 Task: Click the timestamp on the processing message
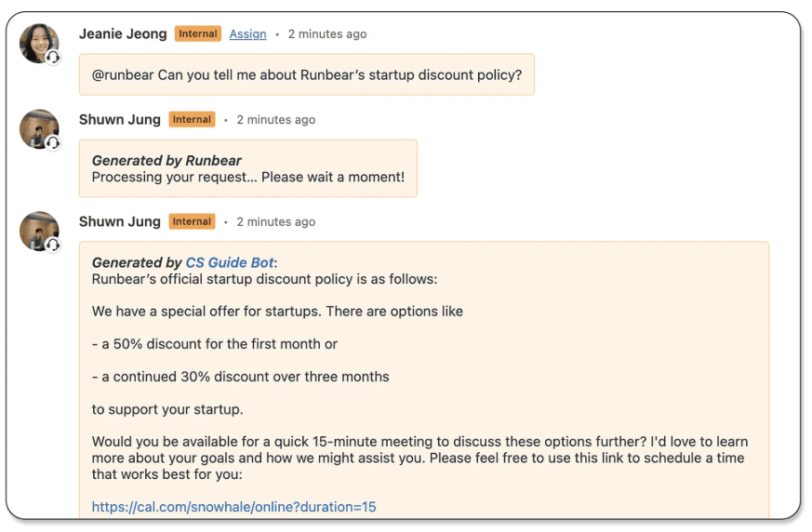tap(276, 120)
